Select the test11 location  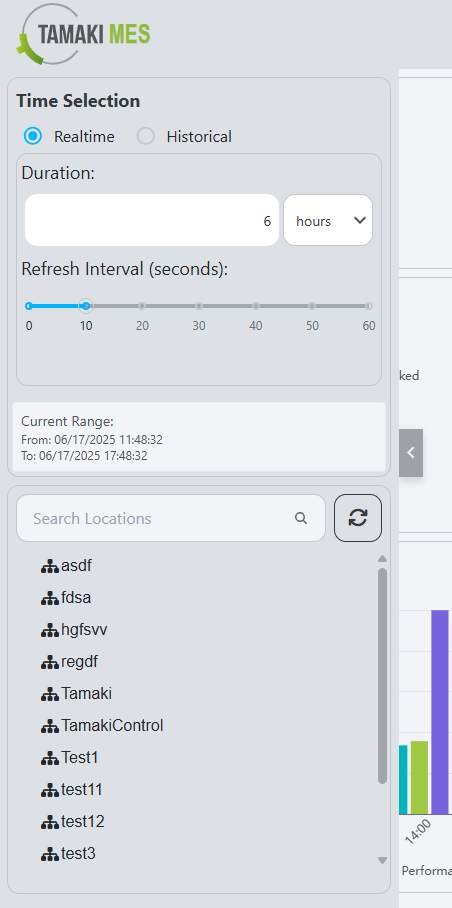click(x=82, y=789)
